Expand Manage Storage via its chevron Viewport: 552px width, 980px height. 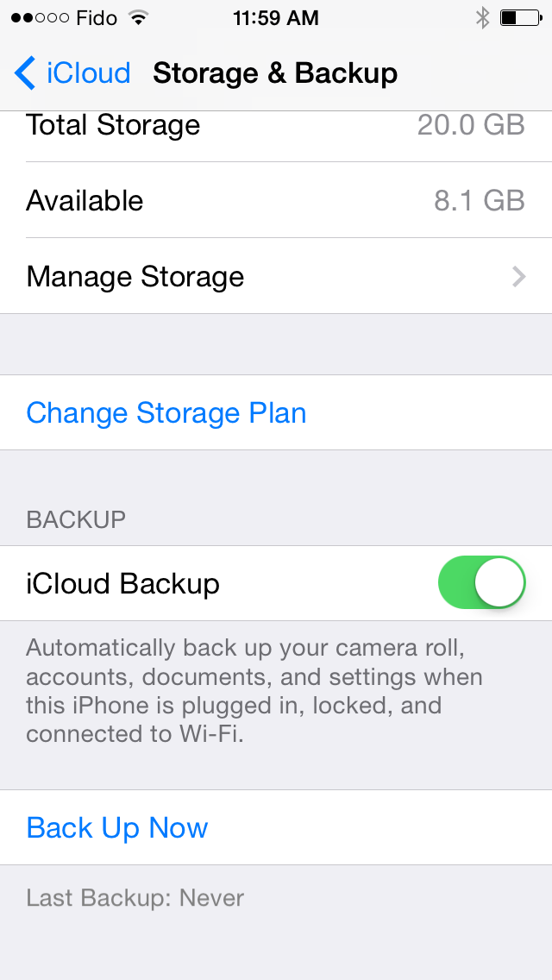click(x=519, y=276)
